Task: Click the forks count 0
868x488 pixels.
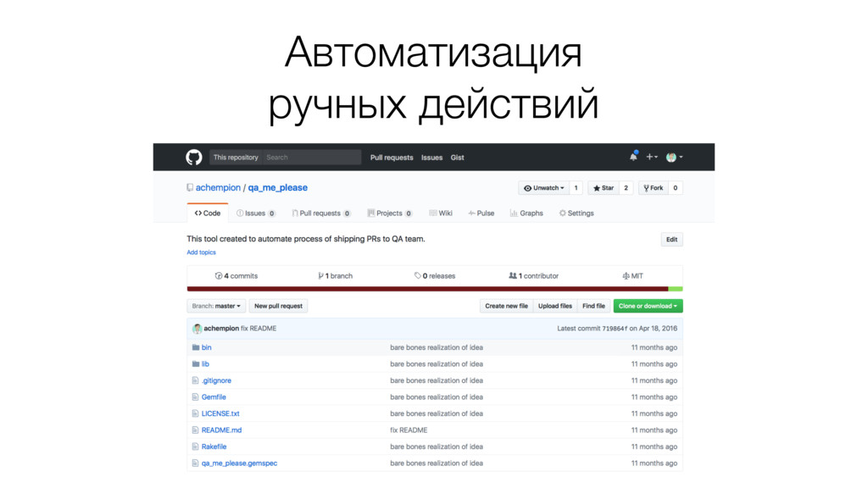Action: [x=676, y=188]
